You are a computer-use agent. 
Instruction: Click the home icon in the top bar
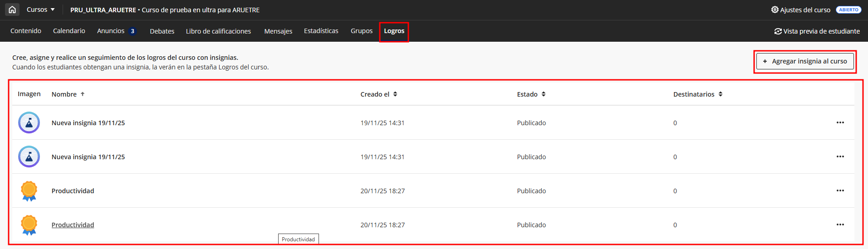(x=12, y=10)
